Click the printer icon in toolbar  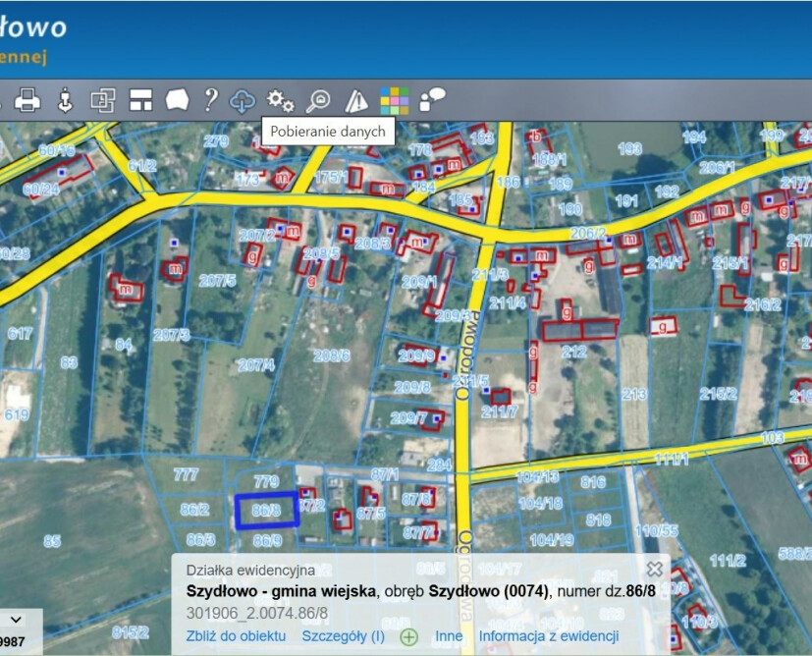(27, 100)
